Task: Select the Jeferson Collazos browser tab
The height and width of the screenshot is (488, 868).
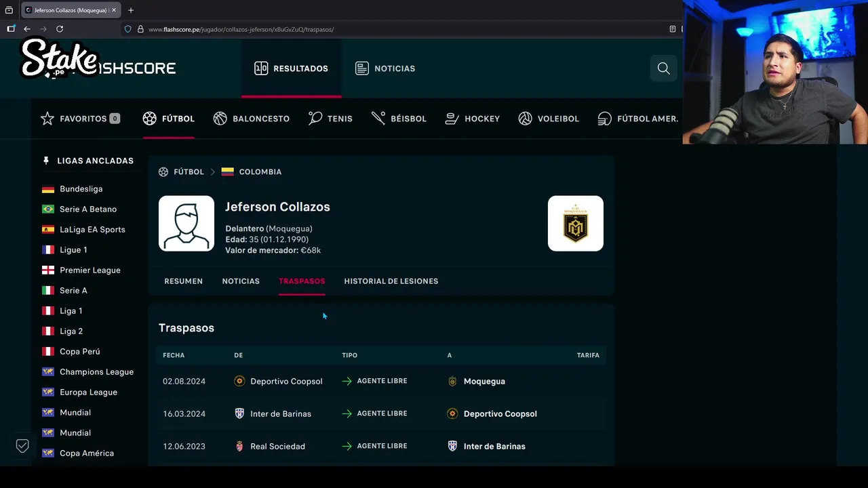Action: [x=71, y=10]
